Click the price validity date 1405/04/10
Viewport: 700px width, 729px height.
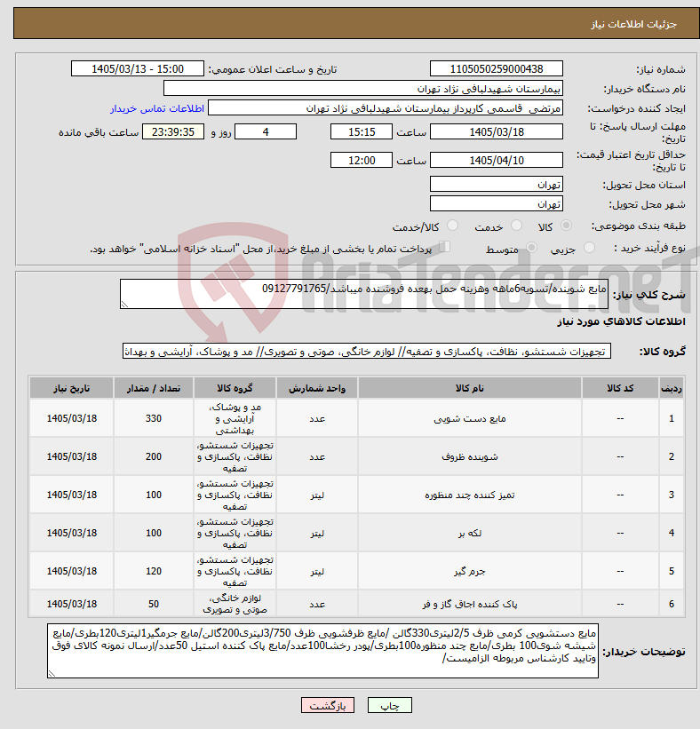coord(497,161)
